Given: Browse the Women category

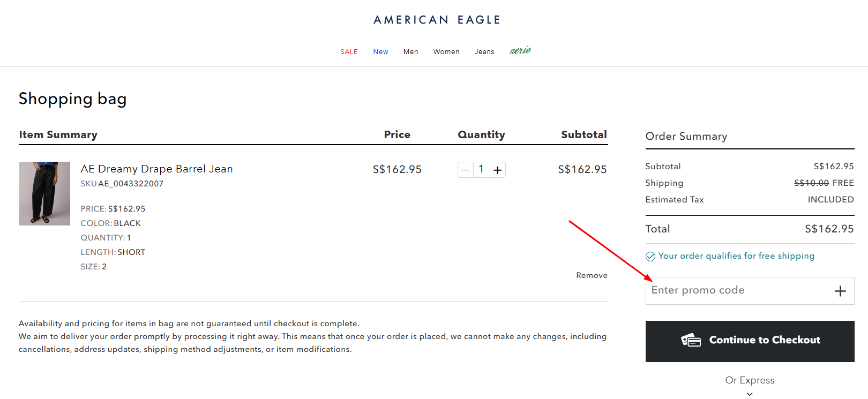Looking at the screenshot, I should click(x=446, y=52).
